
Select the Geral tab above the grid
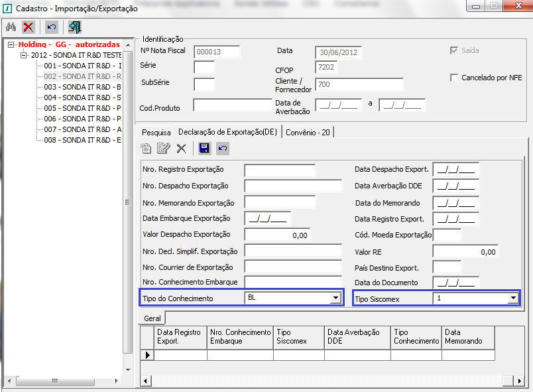pos(152,319)
